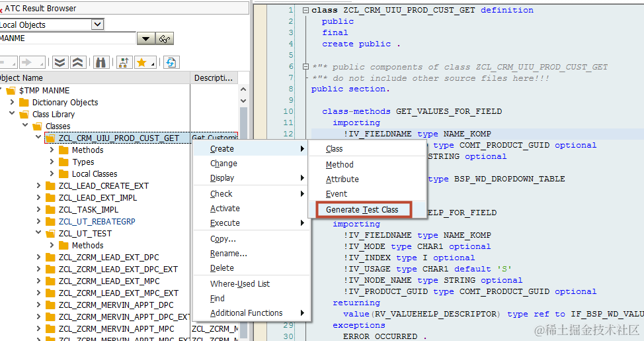Click the Display object glasses icon

click(x=165, y=38)
